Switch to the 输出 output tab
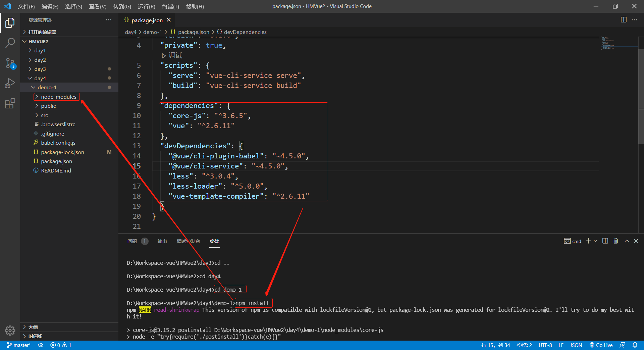The width and height of the screenshot is (644, 350). [162, 241]
